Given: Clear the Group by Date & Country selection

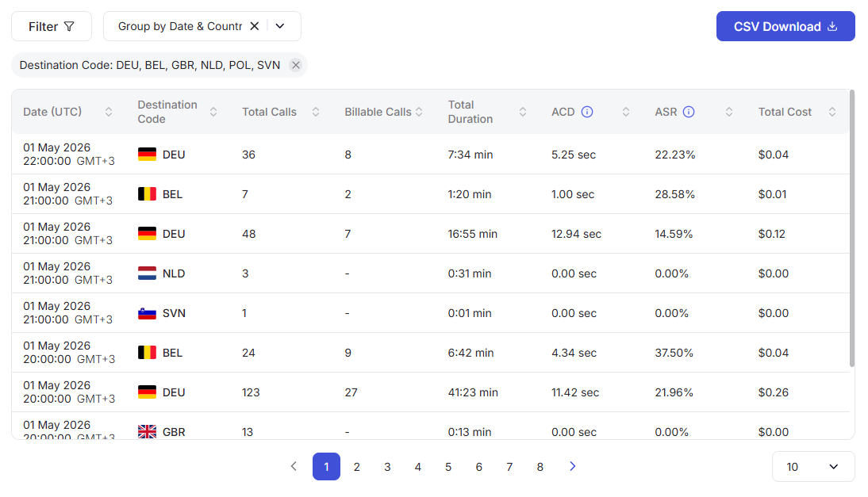Looking at the screenshot, I should click(254, 26).
